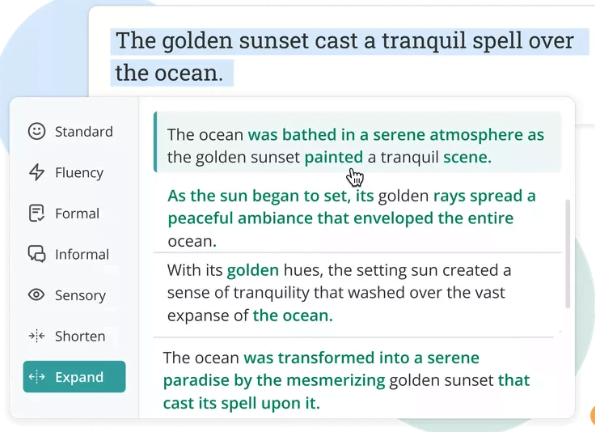Select the Standard rewrite mode
Image resolution: width=595 pixels, height=432 pixels.
coord(84,132)
